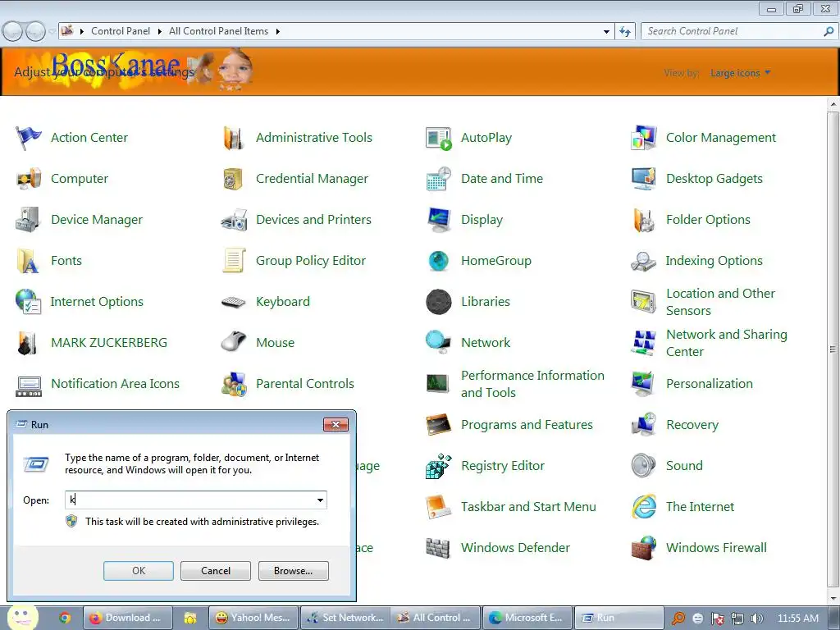
Task: Open the Folder Options icon
Action: point(643,220)
